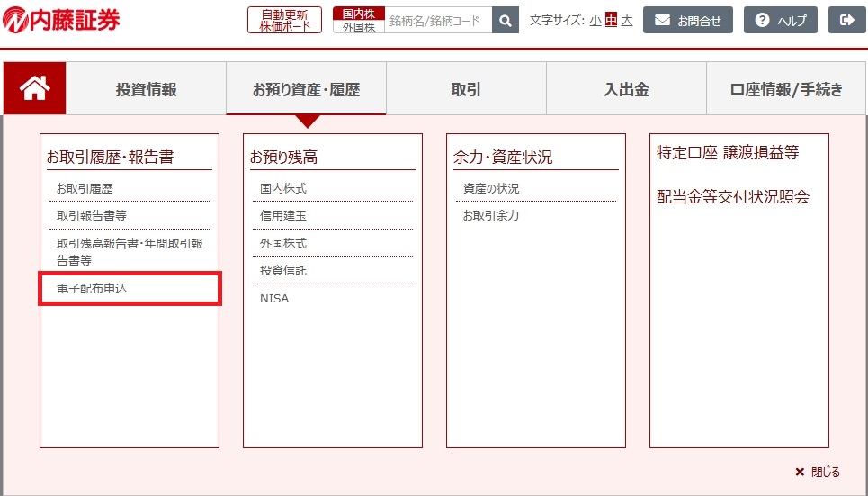Click the 内藤証券 logo
The width and height of the screenshot is (868, 496).
[61, 20]
